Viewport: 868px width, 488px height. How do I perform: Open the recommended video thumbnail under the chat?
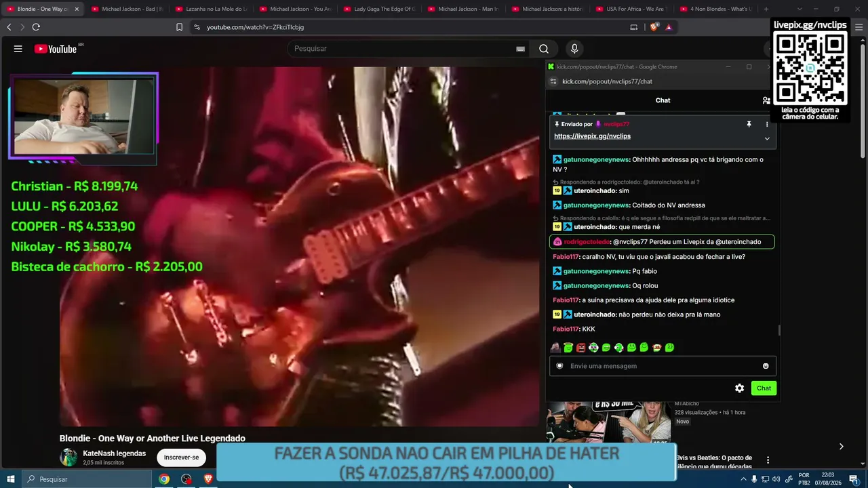pos(609,422)
